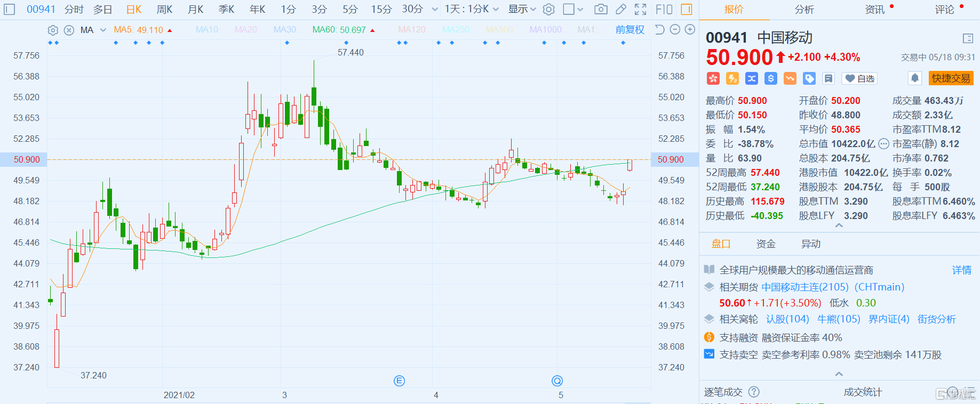980x404 pixels.
Task: Open the 显示 display dropdown
Action: 522,9
